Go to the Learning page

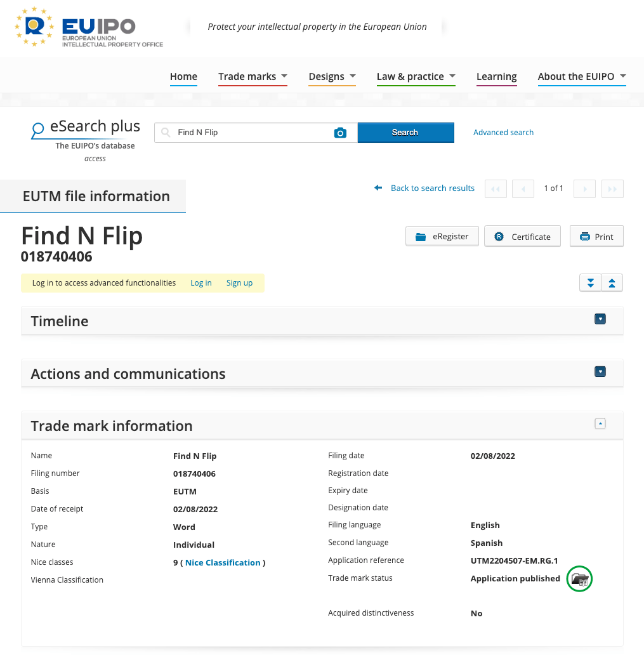point(497,77)
